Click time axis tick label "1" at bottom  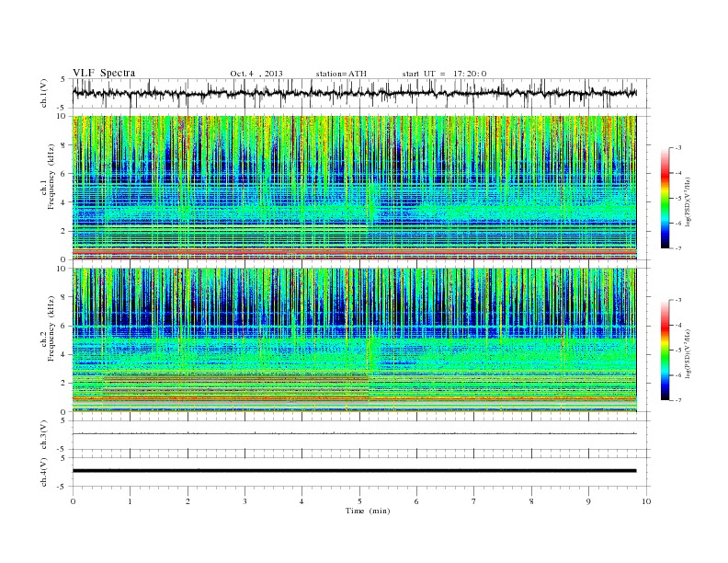coord(131,501)
